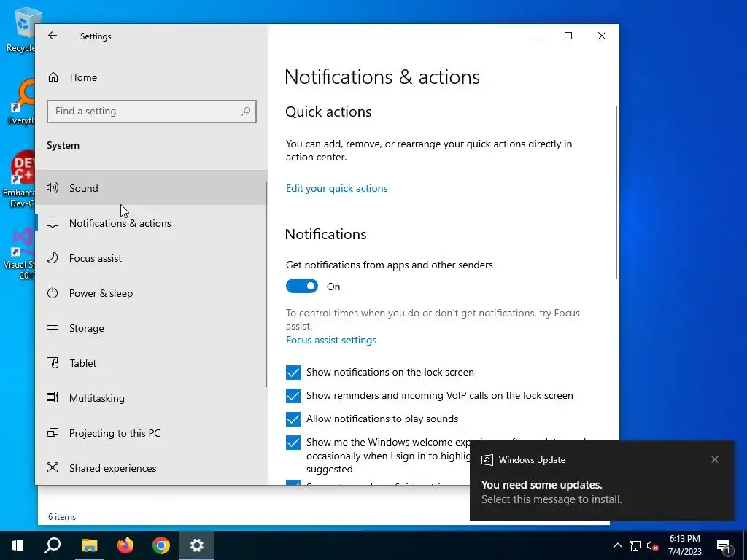Click the Storage drive icon
This screenshot has height=560, width=747.
pos(53,327)
